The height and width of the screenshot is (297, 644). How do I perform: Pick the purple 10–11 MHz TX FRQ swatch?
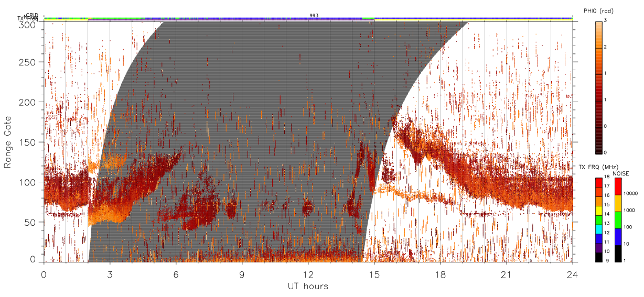599,248
